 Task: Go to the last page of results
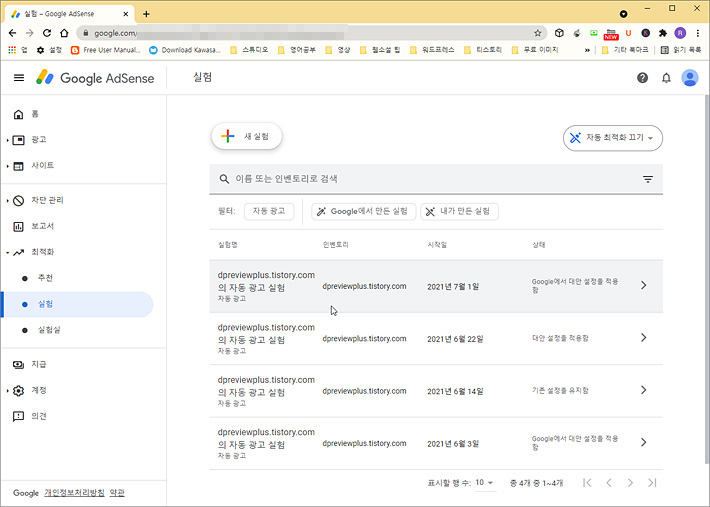[652, 483]
